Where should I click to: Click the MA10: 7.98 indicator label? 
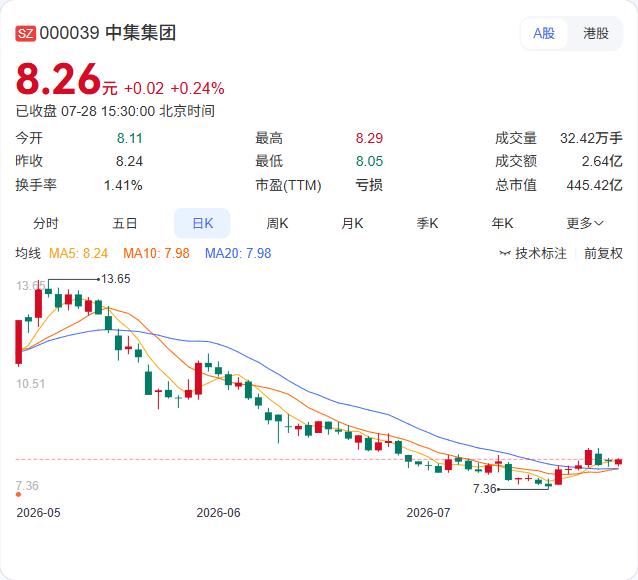tap(156, 253)
